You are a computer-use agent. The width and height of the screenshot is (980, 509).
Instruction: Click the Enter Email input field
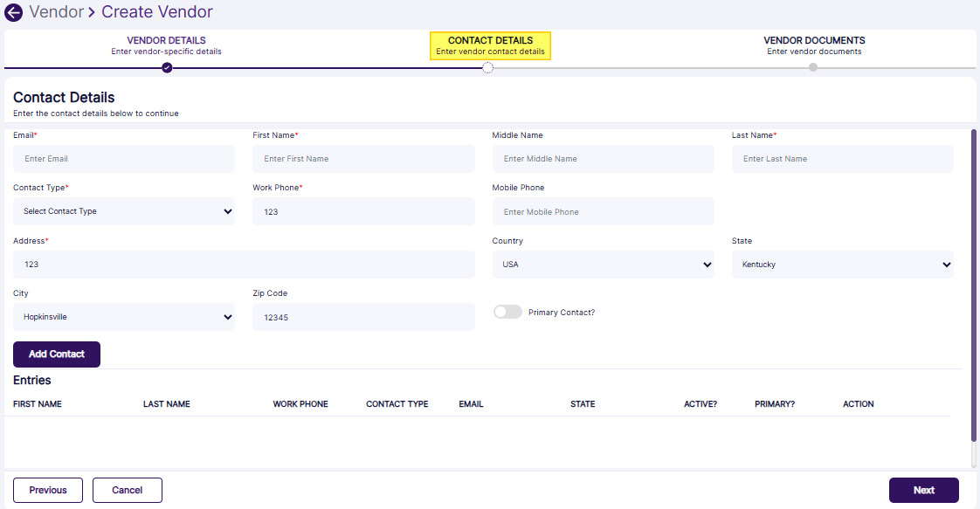click(123, 158)
